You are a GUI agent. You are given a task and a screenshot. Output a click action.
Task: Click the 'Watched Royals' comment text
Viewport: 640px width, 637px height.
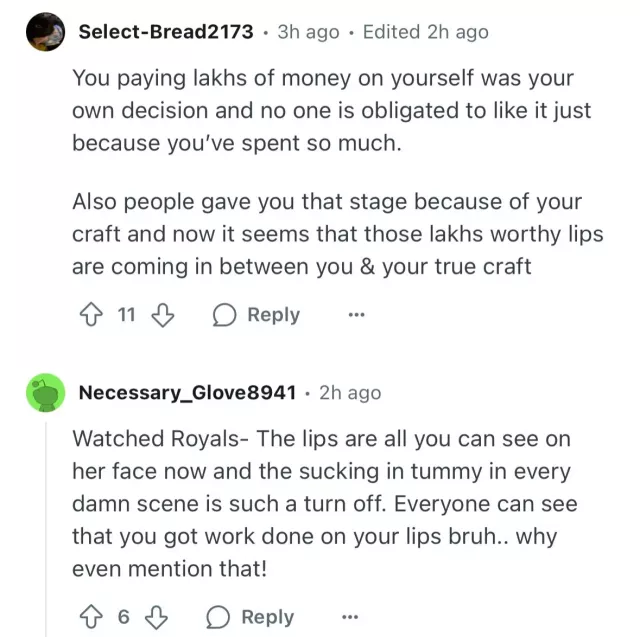(320, 503)
